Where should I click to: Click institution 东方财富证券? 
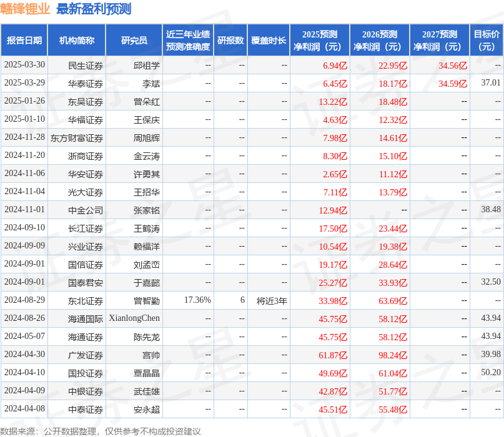[x=77, y=138]
